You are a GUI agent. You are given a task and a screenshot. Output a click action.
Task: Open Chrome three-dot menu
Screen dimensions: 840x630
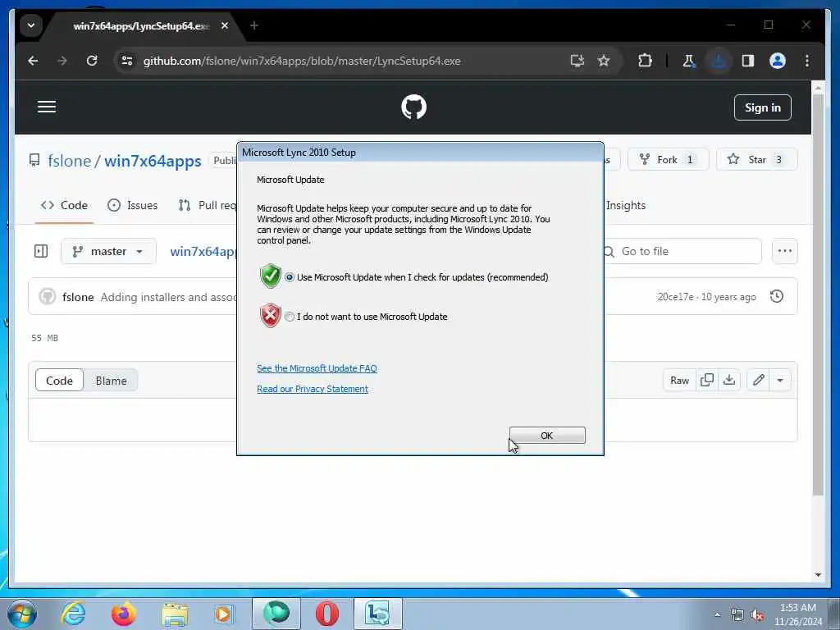(807, 61)
